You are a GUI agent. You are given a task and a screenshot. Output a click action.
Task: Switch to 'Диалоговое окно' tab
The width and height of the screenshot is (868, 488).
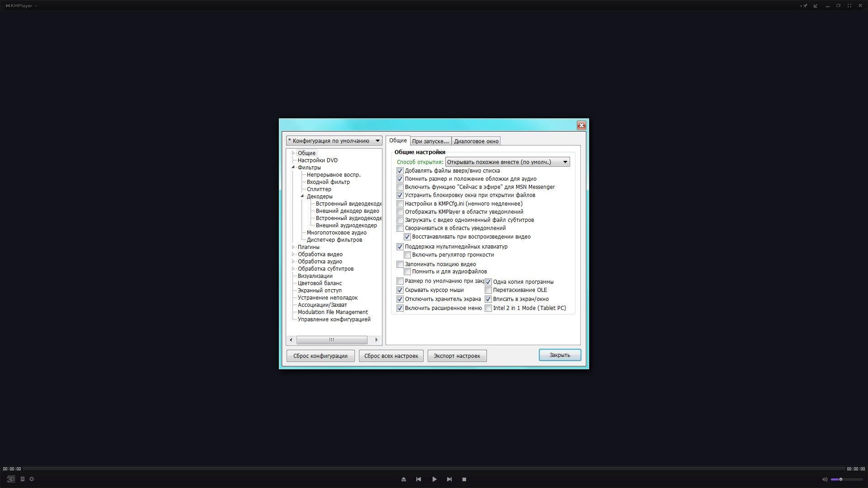(x=476, y=141)
